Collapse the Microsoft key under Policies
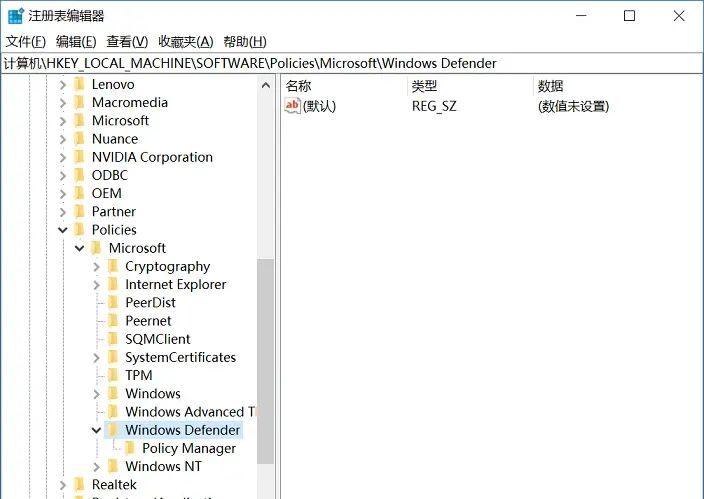Screen dimensions: 704x499 coord(79,248)
